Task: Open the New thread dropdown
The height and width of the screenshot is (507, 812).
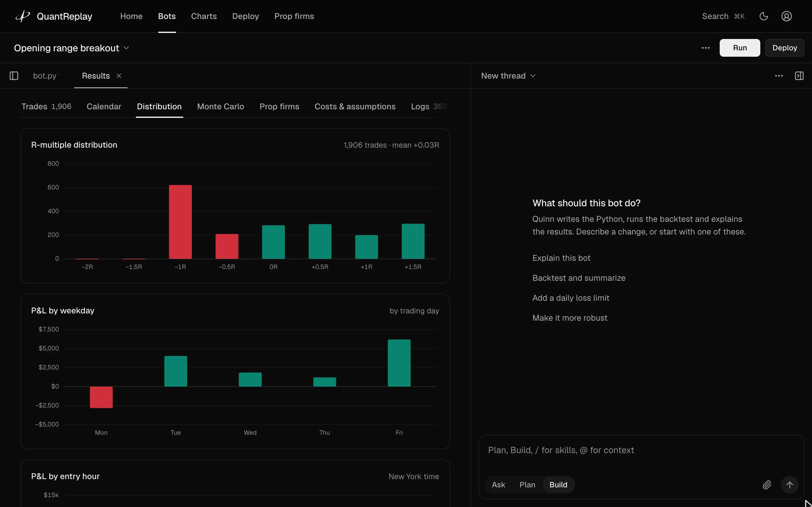Action: click(508, 76)
